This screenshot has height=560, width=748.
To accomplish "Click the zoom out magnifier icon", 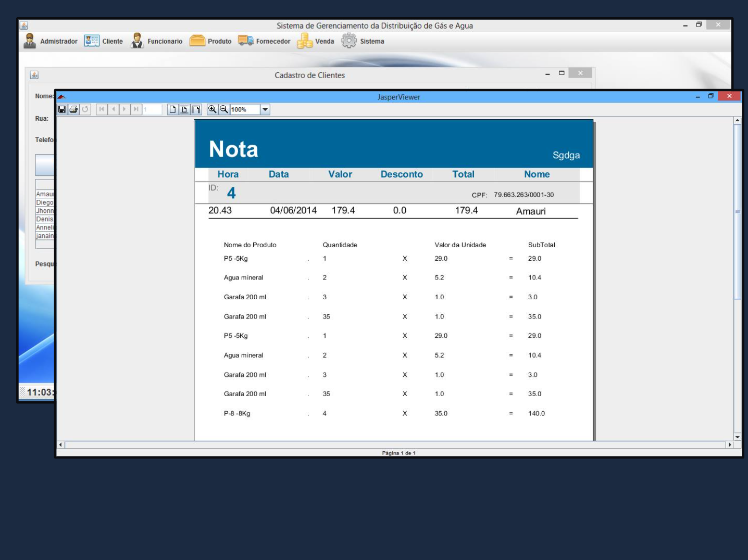I will point(223,109).
